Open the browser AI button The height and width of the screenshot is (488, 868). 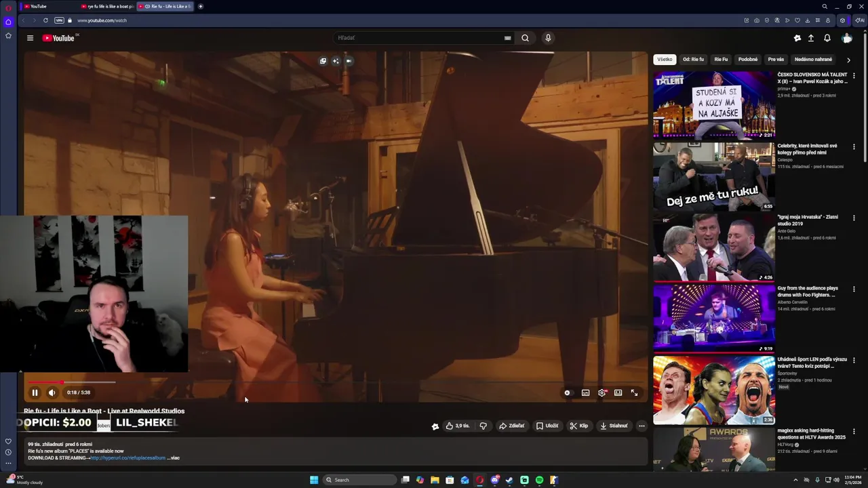pyautogui.click(x=860, y=20)
